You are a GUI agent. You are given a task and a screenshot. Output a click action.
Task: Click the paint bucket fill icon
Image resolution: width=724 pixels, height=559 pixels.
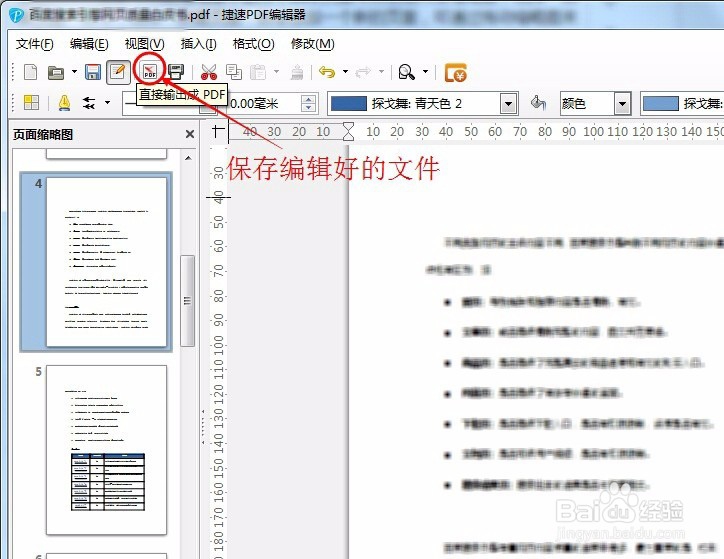538,102
